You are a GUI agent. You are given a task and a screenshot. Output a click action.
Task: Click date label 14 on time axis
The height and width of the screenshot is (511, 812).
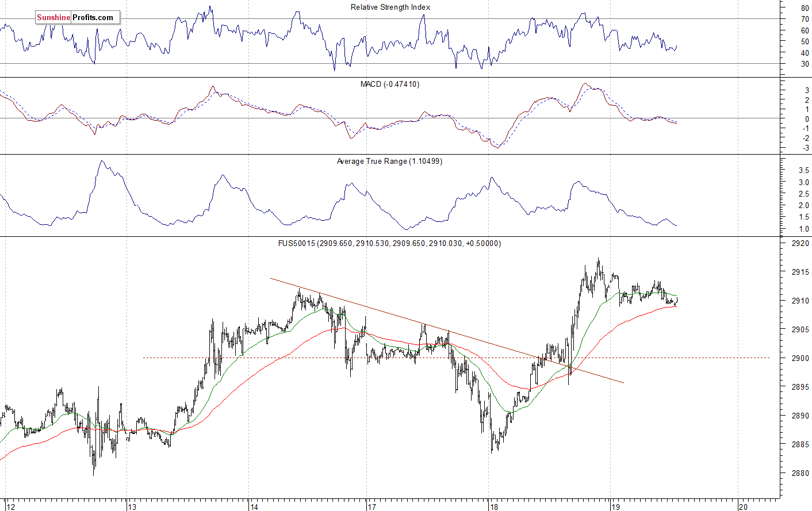click(254, 506)
